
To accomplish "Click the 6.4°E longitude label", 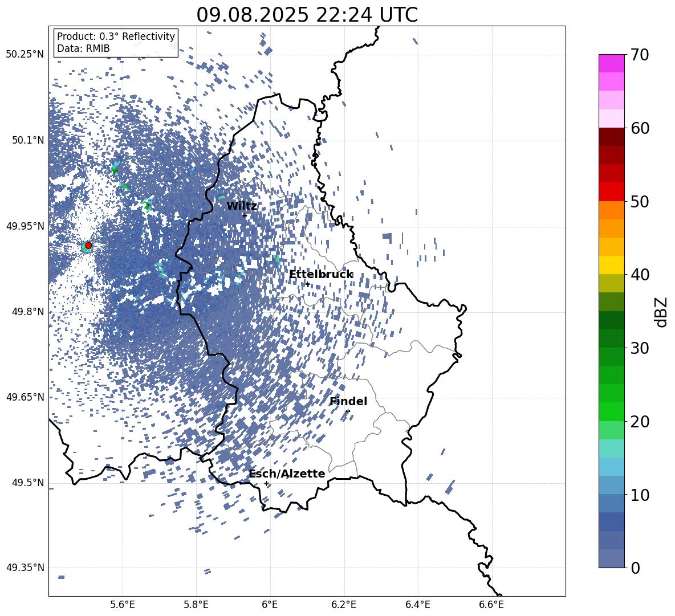I will (417, 605).
